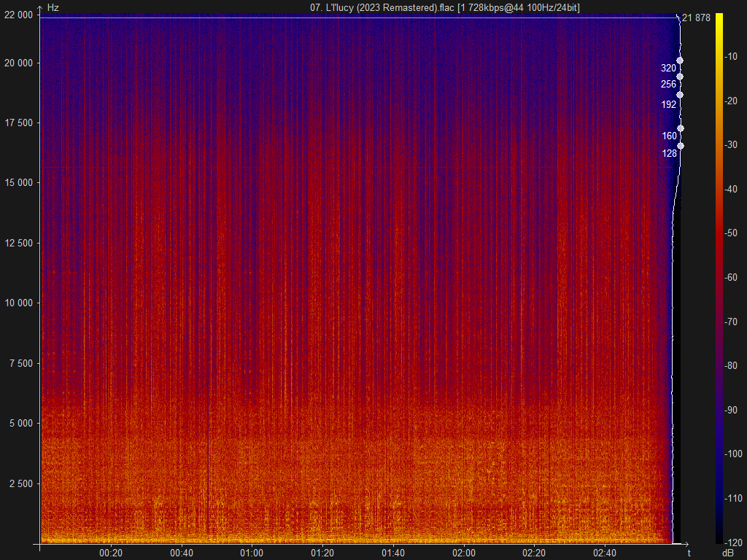Image resolution: width=747 pixels, height=560 pixels.
Task: Click the dB color gradient scale bar
Action: [x=719, y=279]
